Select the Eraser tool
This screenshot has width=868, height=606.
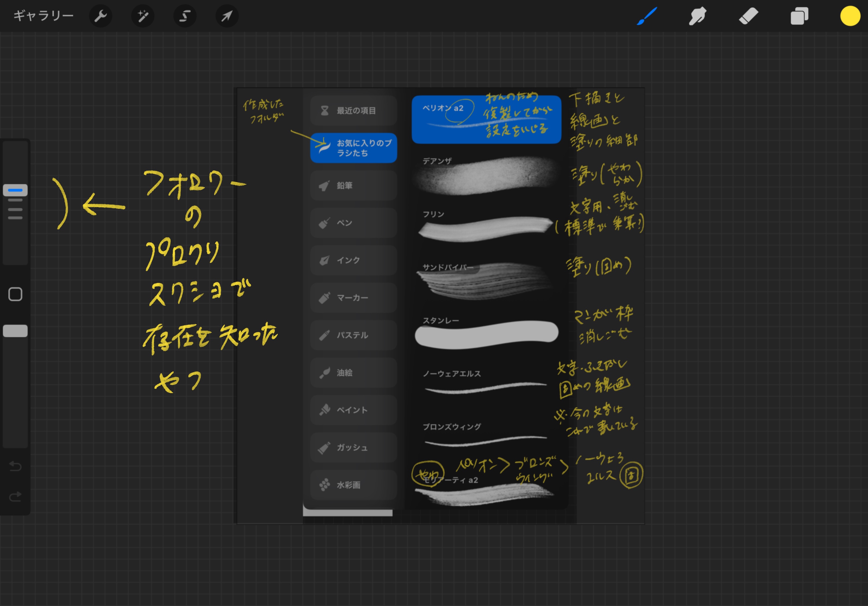(x=749, y=16)
